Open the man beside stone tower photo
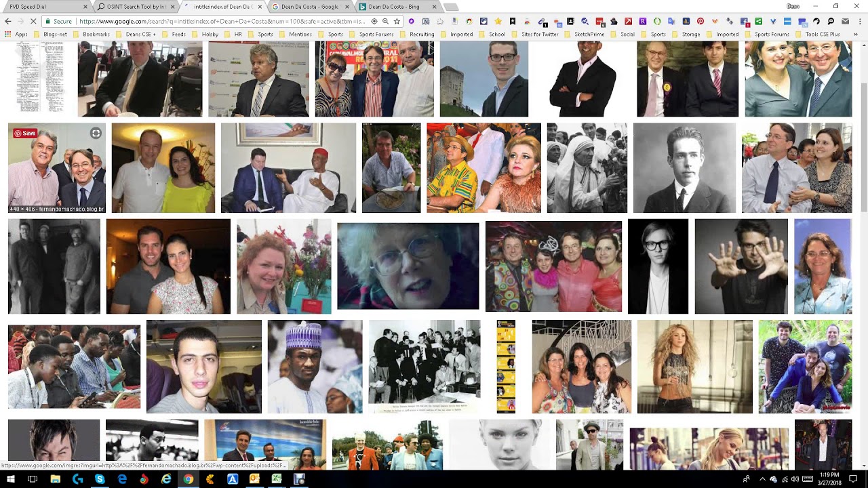The width and height of the screenshot is (868, 488). (x=484, y=79)
